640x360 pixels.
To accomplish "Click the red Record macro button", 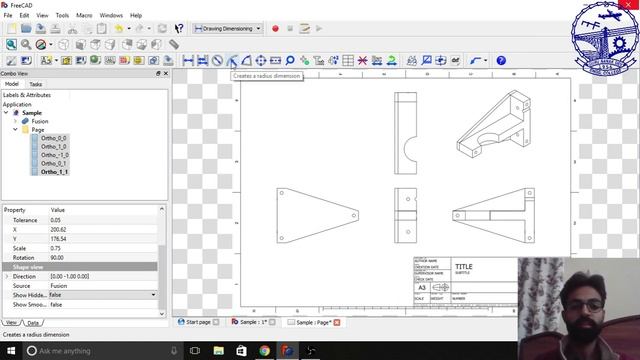I will click(275, 29).
